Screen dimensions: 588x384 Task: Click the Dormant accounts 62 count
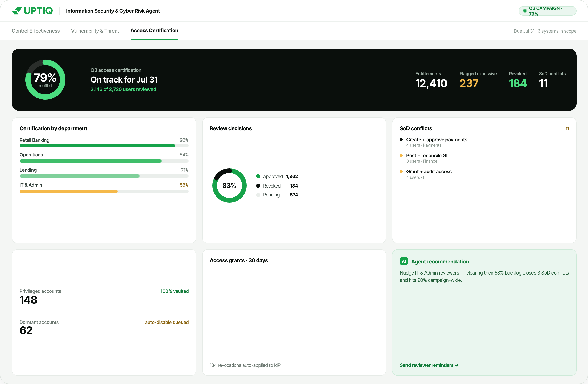[26, 331]
